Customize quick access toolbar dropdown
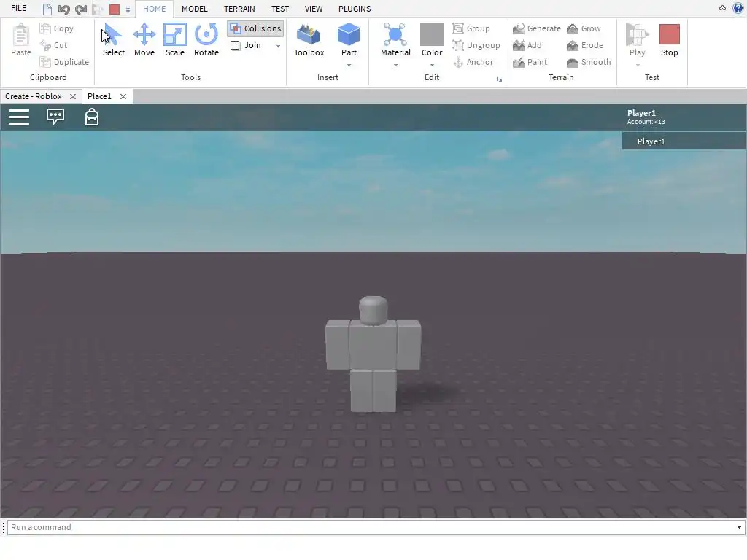 128,9
